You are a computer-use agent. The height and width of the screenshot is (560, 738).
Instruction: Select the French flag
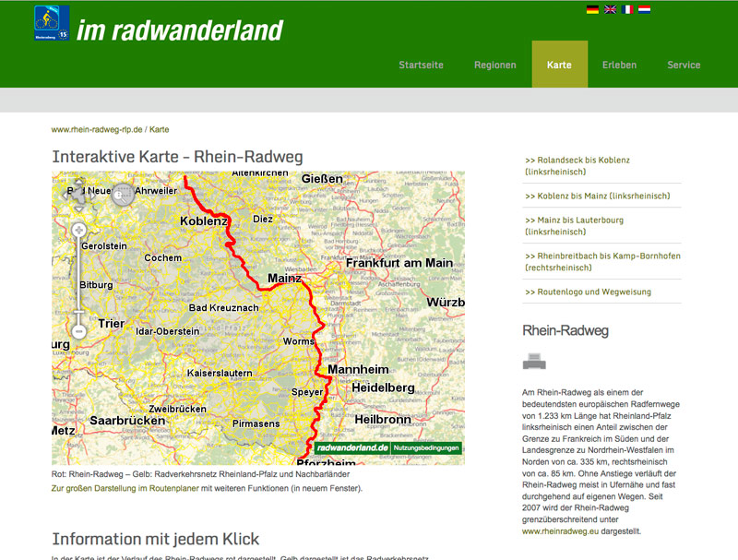click(x=627, y=9)
